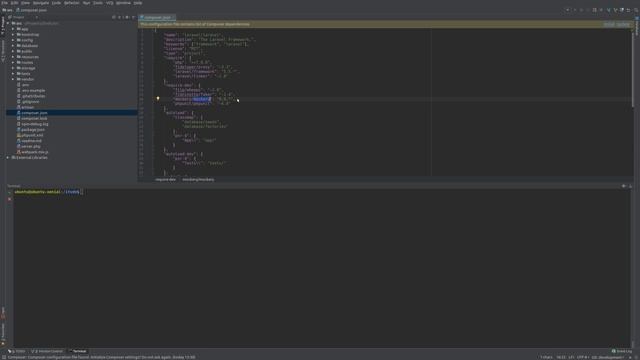
Task: Click require-dev breadcrumb below editor
Action: (x=165, y=180)
